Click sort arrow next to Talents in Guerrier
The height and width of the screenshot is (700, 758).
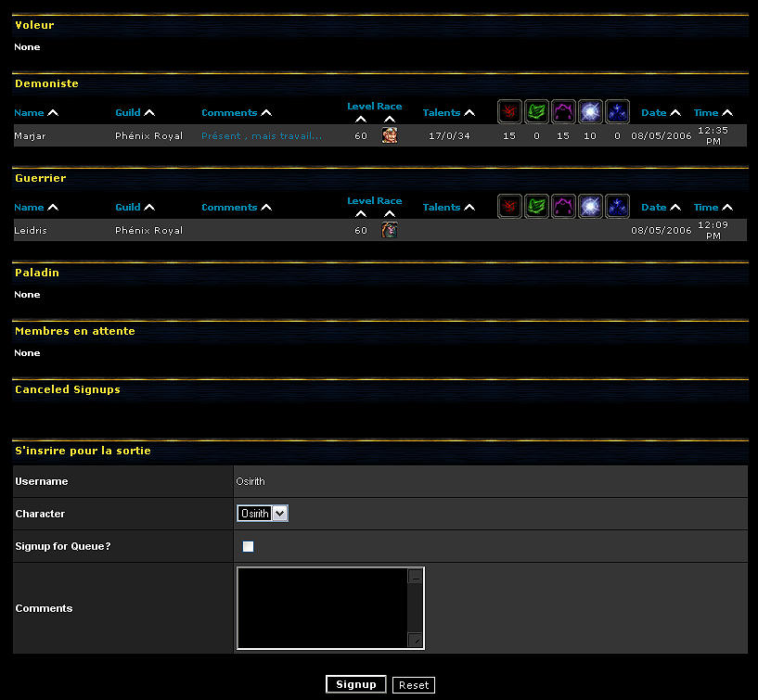(x=469, y=208)
